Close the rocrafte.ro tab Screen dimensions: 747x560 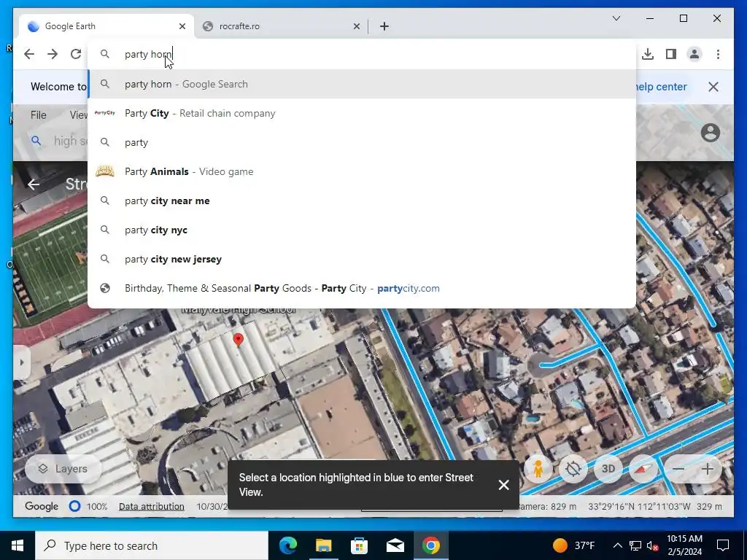356,26
